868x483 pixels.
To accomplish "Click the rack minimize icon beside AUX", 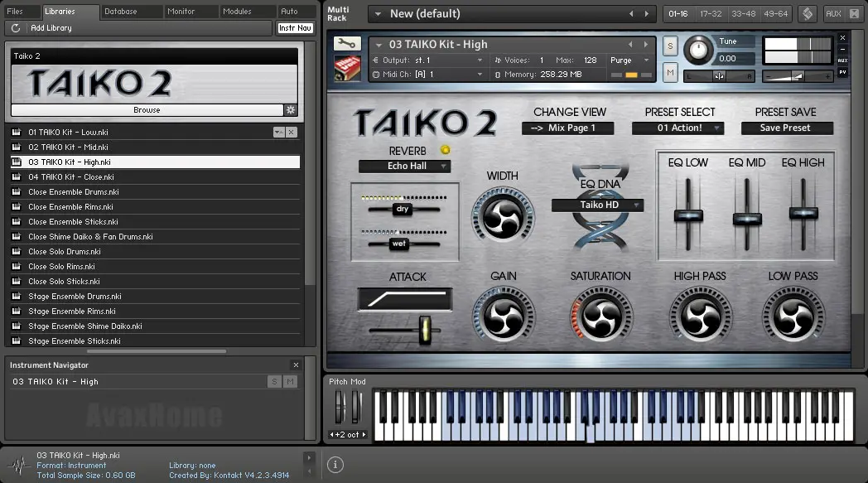I will (x=854, y=14).
